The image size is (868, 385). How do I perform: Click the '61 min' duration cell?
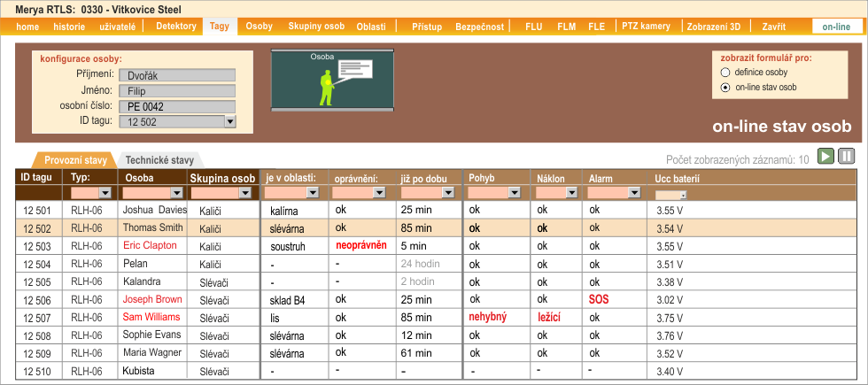click(416, 353)
